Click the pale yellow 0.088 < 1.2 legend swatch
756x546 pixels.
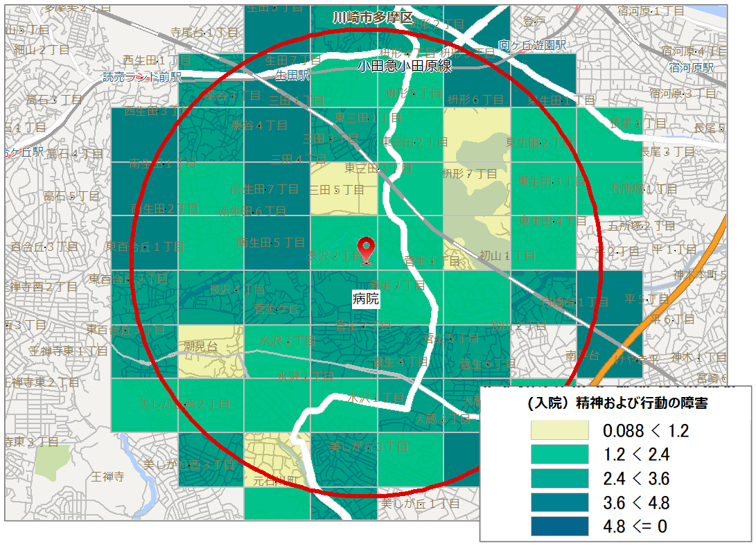pos(559,430)
